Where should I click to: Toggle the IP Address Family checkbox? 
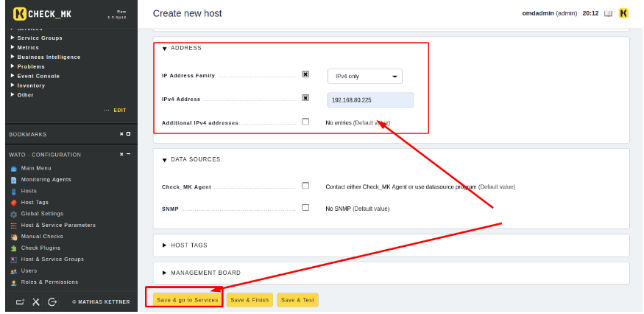click(x=305, y=74)
